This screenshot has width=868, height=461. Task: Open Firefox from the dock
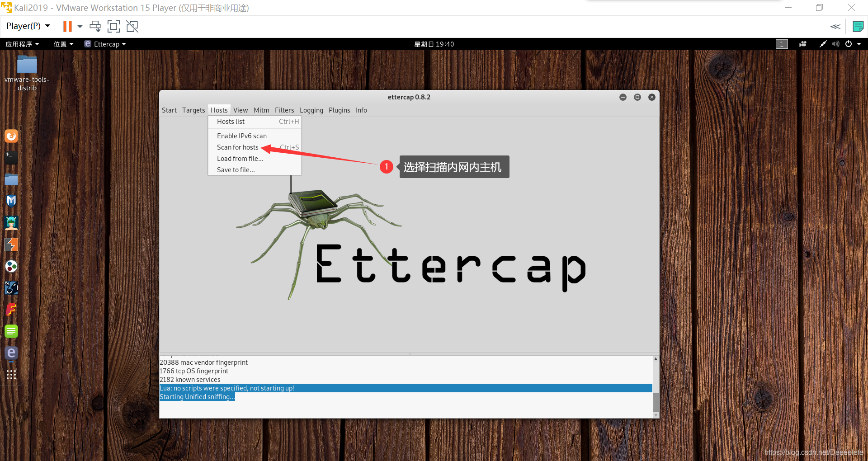tap(11, 136)
